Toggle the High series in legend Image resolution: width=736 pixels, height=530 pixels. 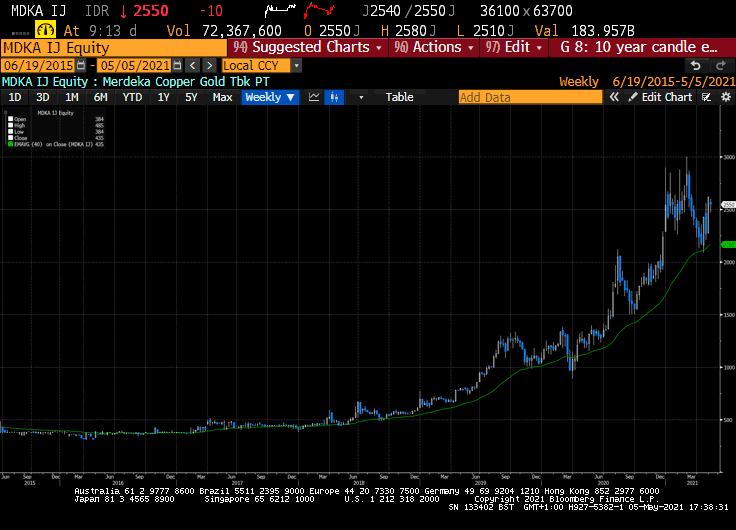click(x=10, y=125)
